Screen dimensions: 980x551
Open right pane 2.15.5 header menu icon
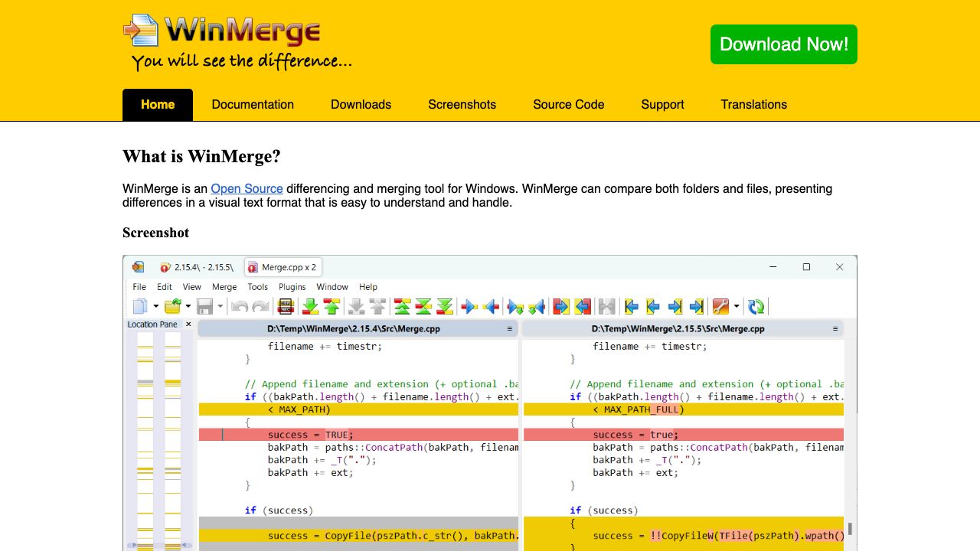coord(835,329)
